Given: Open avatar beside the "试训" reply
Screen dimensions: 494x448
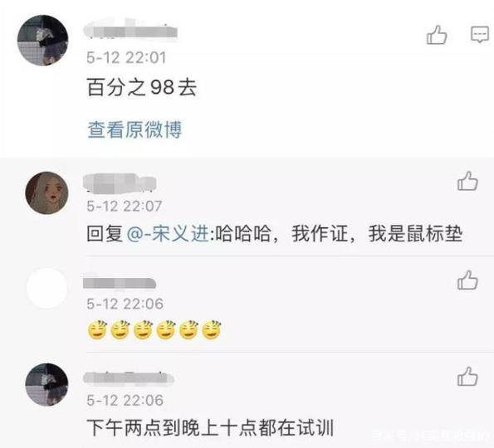Looking at the screenshot, I should click(x=47, y=384).
